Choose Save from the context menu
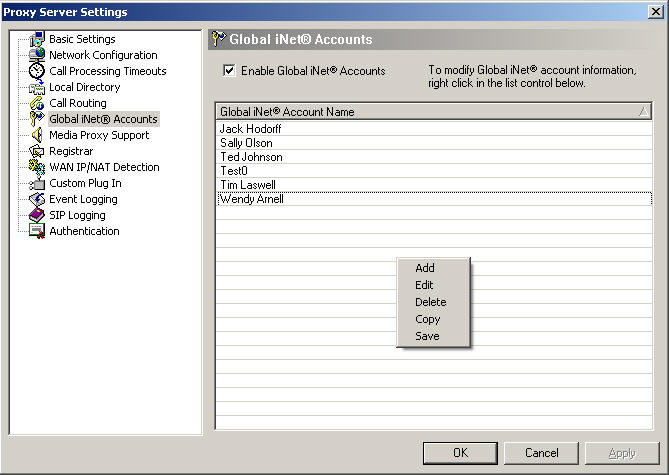 point(433,336)
